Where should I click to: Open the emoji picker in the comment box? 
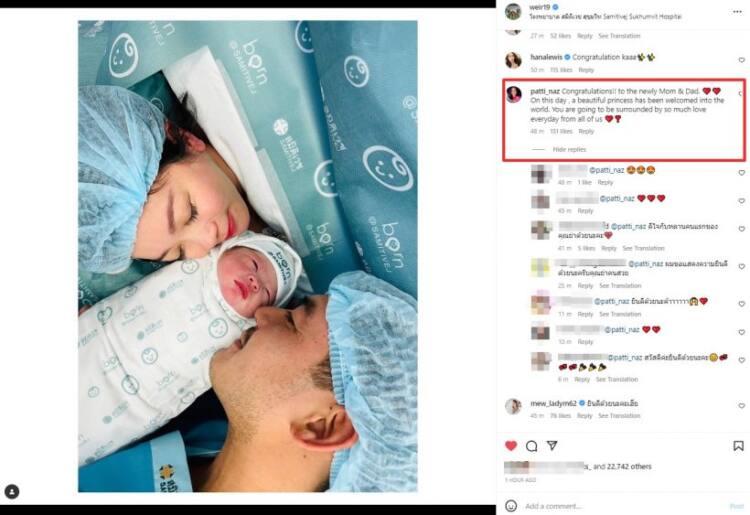(511, 505)
